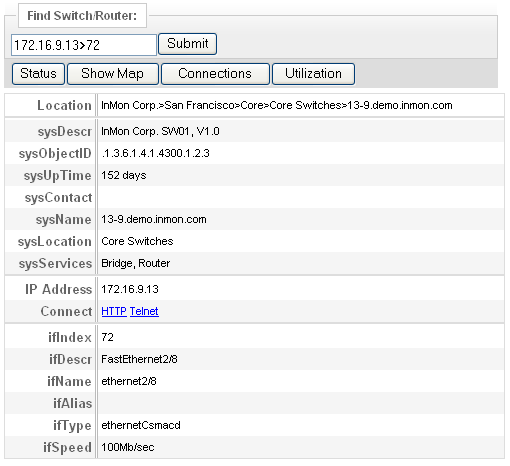The image size is (510, 466).
Task: Select the Show Map button
Action: [x=113, y=74]
